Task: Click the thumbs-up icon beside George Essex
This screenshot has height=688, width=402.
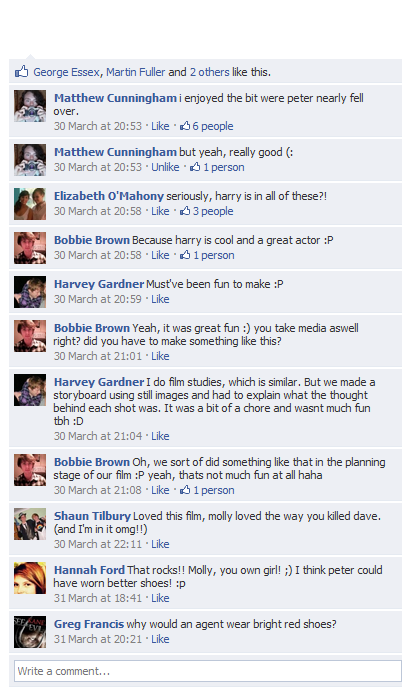Action: coord(22,72)
